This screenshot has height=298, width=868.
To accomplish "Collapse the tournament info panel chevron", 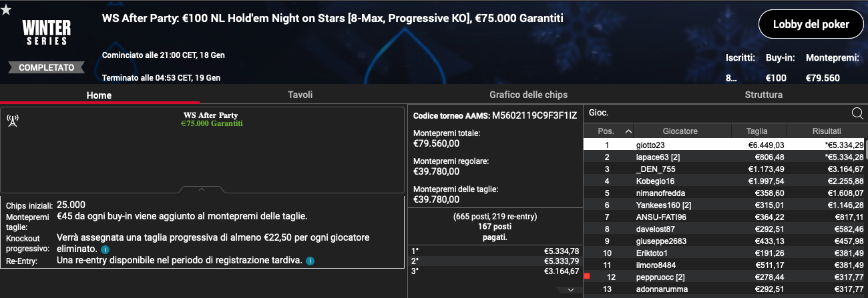I will click(x=202, y=189).
